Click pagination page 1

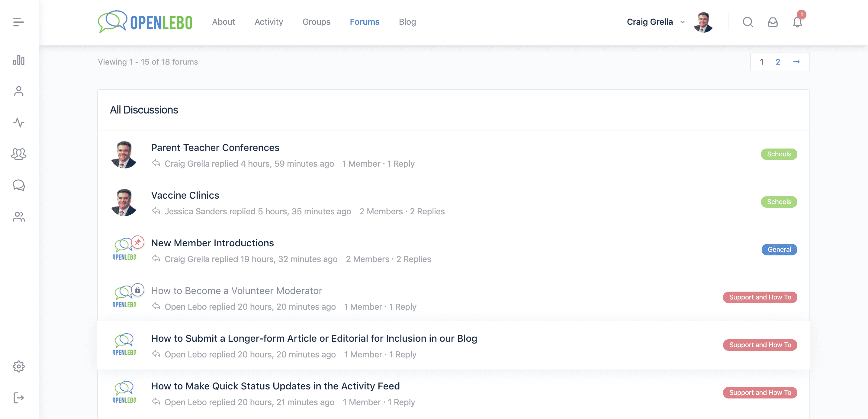(x=761, y=62)
